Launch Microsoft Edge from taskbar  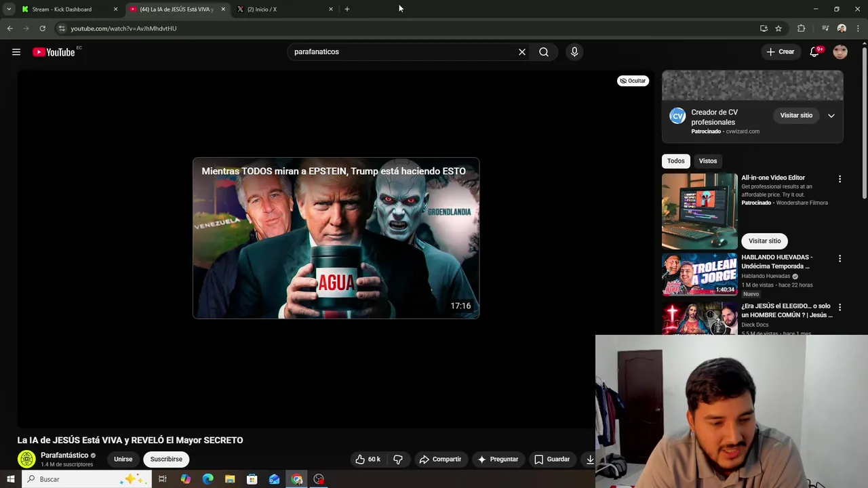pyautogui.click(x=208, y=479)
